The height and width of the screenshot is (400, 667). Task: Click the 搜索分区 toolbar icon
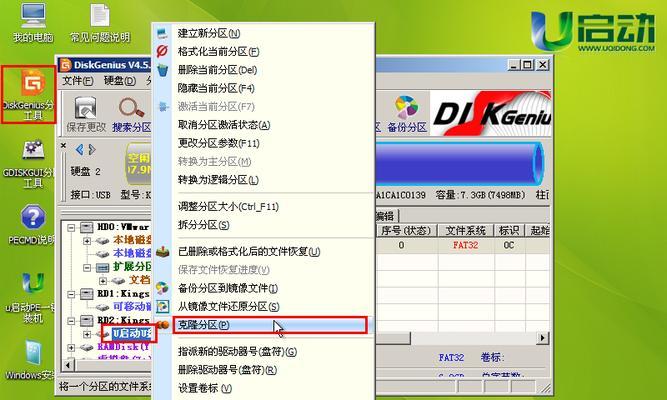(132, 114)
